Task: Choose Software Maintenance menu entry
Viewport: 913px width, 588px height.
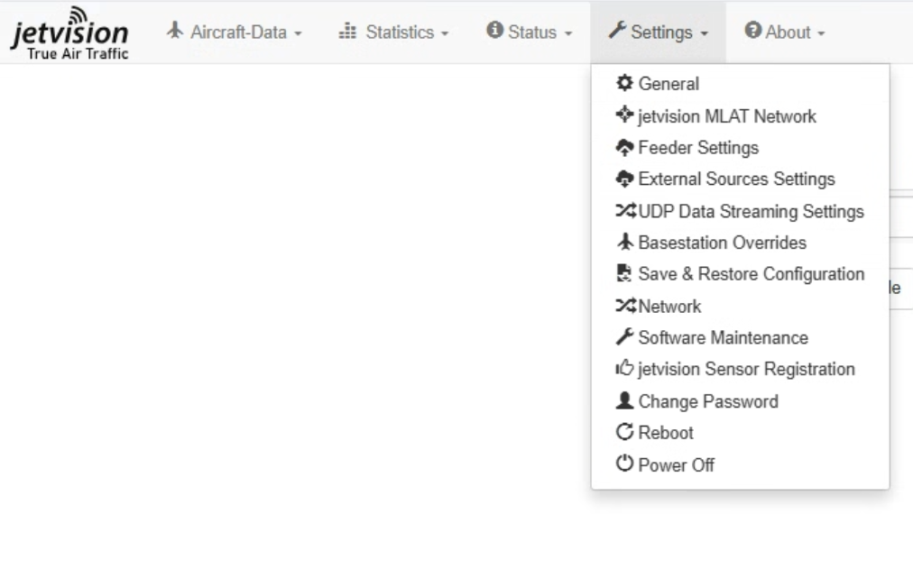Action: 723,338
